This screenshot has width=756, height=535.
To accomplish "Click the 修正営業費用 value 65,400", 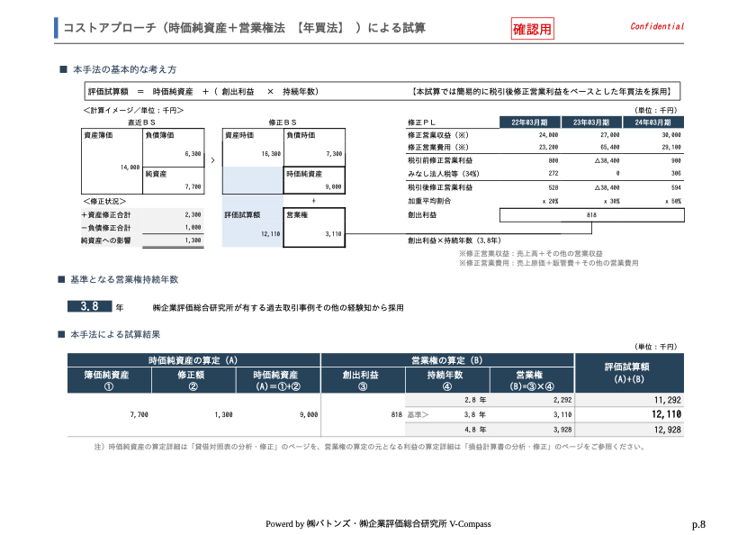I will pos(610,147).
